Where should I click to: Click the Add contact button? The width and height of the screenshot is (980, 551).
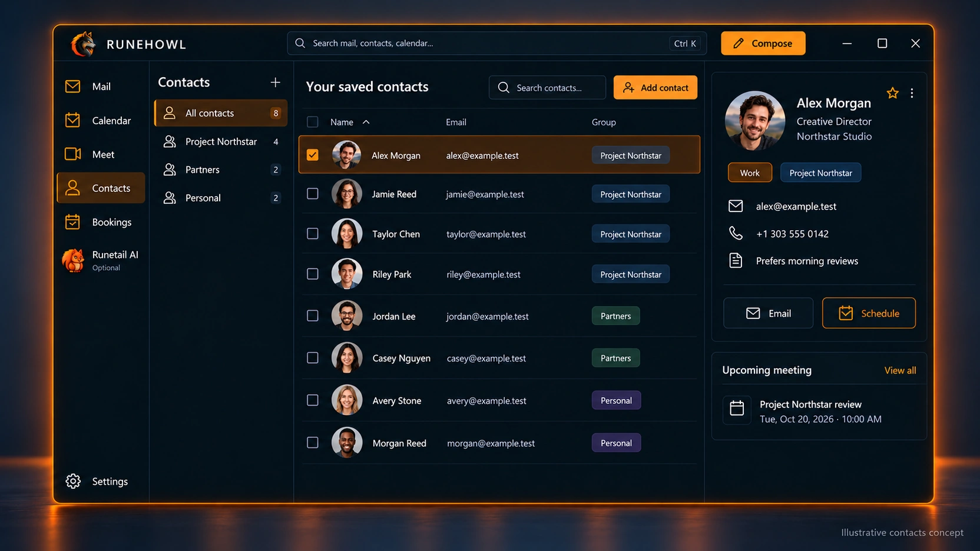pyautogui.click(x=655, y=88)
